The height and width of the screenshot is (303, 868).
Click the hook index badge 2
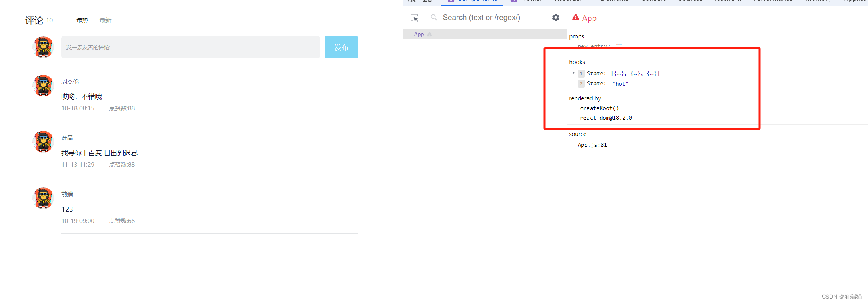[x=581, y=84]
